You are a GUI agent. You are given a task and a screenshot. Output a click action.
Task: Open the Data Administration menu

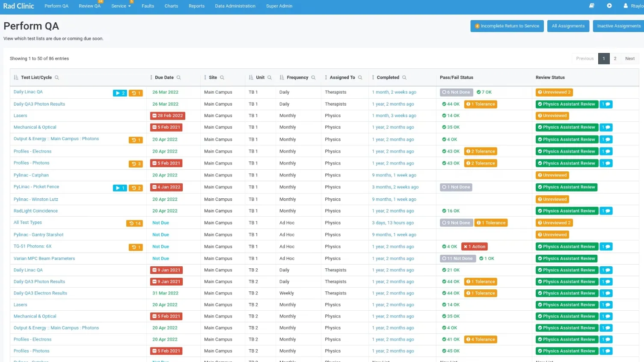coord(235,6)
